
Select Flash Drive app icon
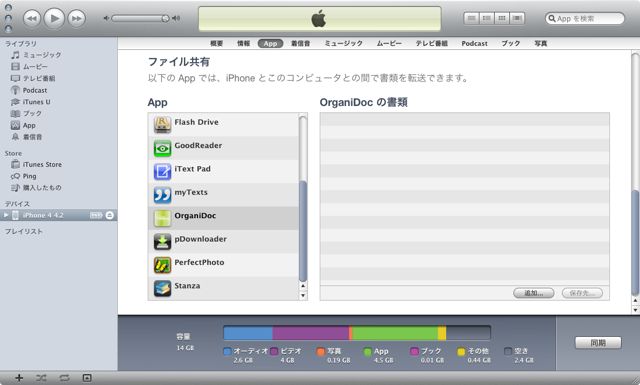coord(162,125)
